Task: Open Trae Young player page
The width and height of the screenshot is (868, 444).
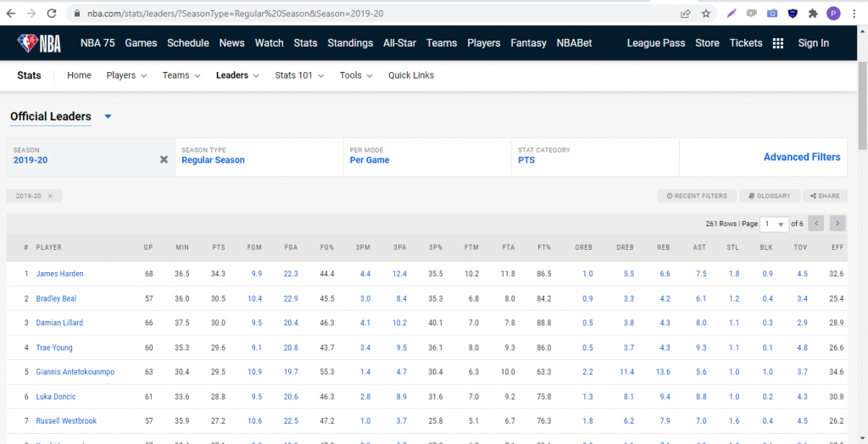Action: pyautogui.click(x=54, y=347)
